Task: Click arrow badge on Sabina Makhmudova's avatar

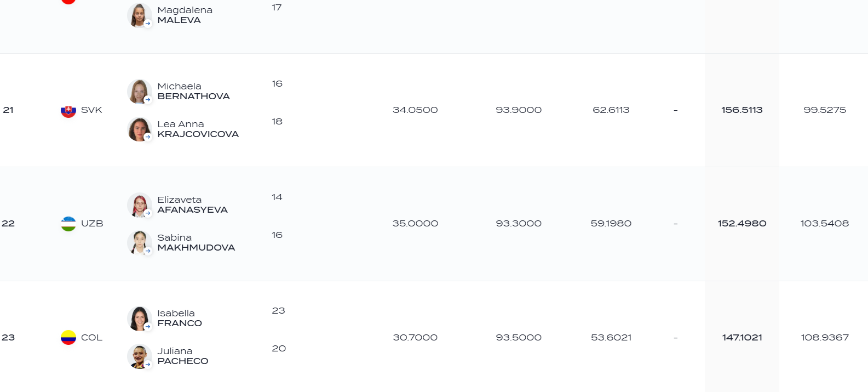Action: (148, 251)
